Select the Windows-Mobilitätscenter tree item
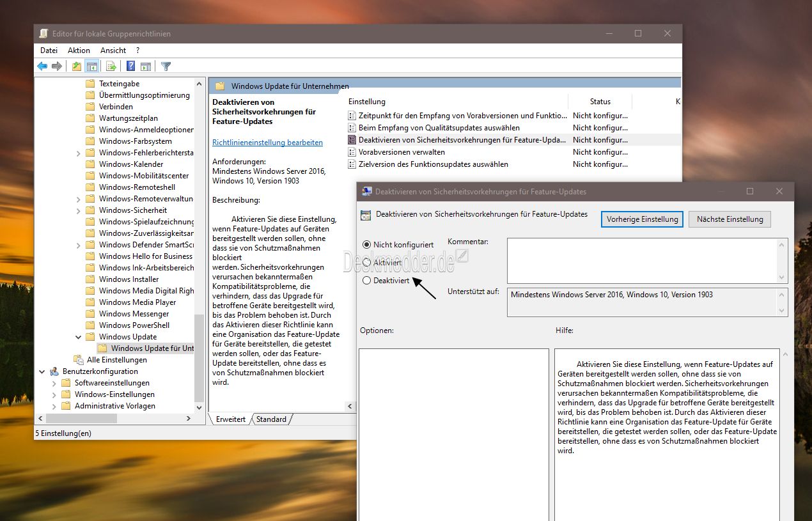 (144, 176)
